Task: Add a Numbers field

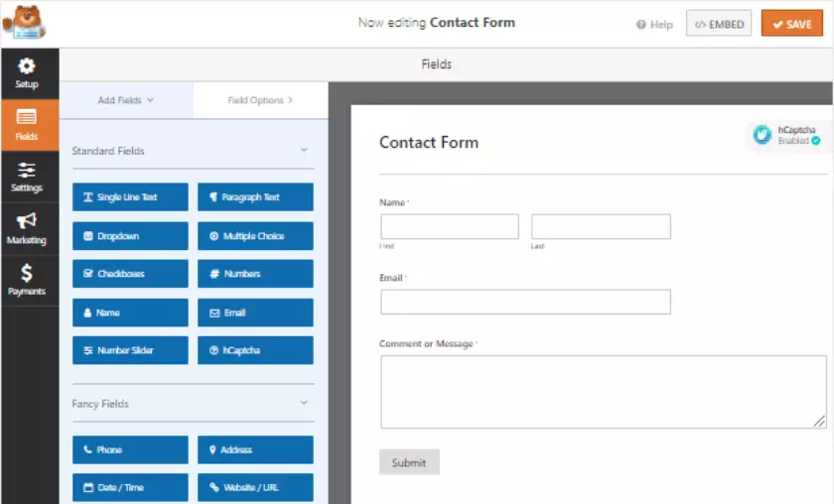Action: pos(255,273)
